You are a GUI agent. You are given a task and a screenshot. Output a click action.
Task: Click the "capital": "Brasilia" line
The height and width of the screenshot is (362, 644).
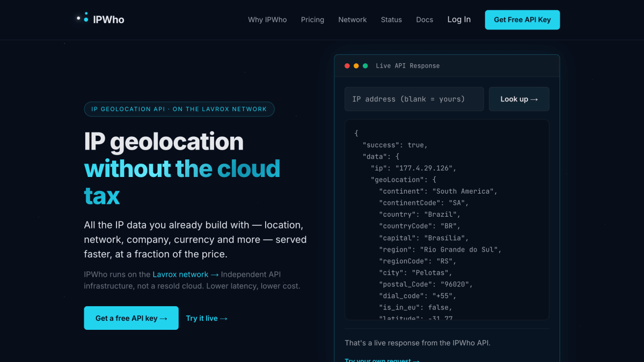point(424,238)
